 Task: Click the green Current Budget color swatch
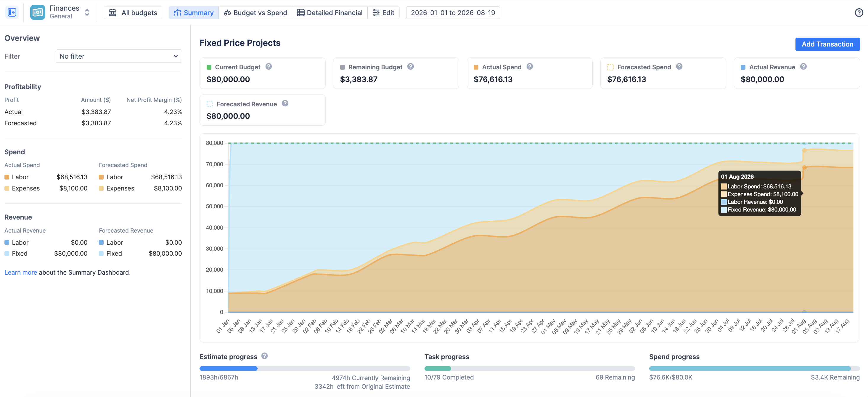[x=209, y=67]
